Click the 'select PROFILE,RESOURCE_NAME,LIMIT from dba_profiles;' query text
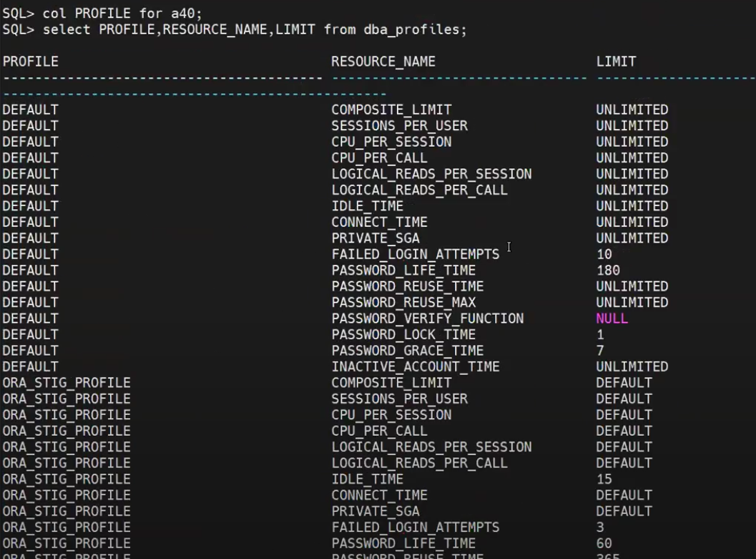 tap(255, 29)
